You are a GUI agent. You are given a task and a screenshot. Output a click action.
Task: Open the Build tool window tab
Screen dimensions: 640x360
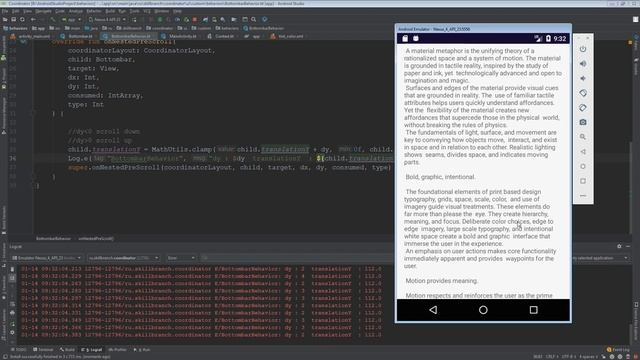point(67,350)
